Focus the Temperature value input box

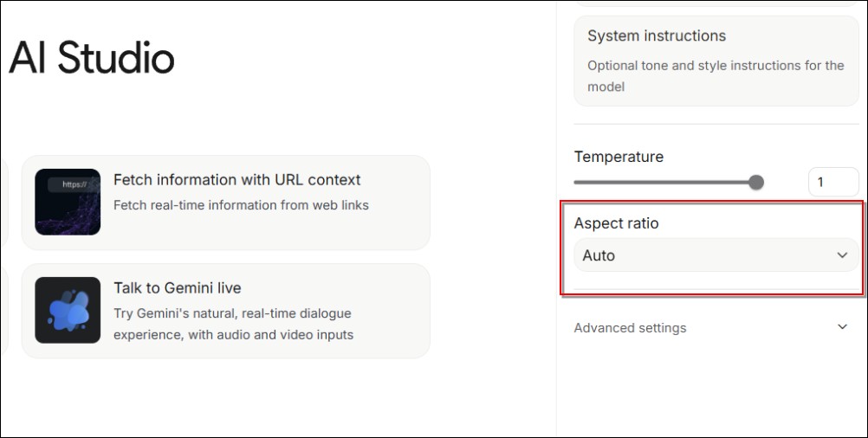832,182
